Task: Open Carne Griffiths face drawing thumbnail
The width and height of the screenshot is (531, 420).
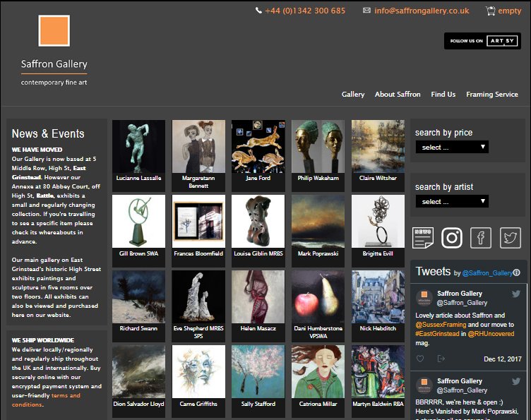Action: 198,371
